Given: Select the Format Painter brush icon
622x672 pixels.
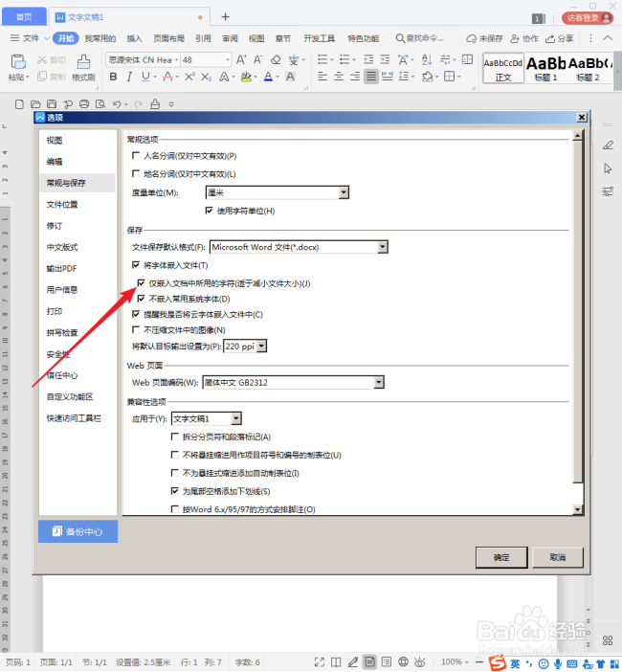Looking at the screenshot, I should tap(83, 61).
